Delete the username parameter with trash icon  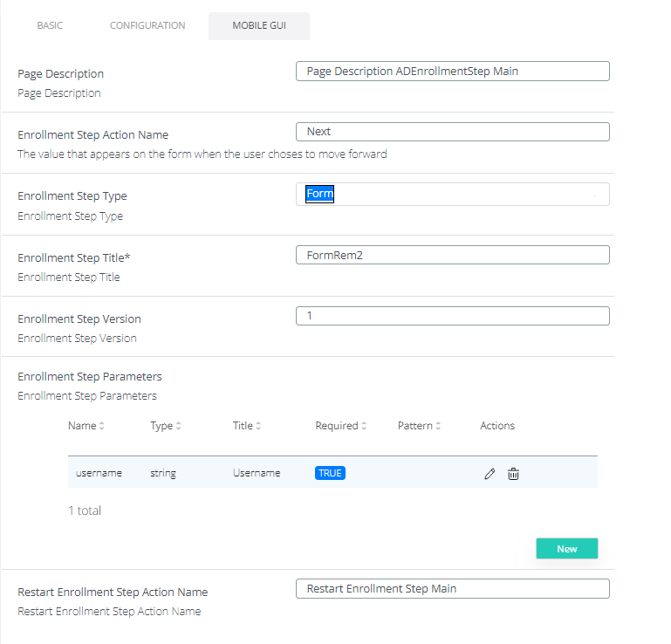[514, 473]
